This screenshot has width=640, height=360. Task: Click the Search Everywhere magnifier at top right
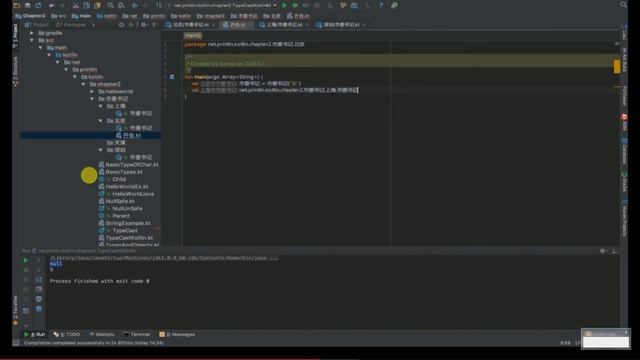click(x=623, y=5)
